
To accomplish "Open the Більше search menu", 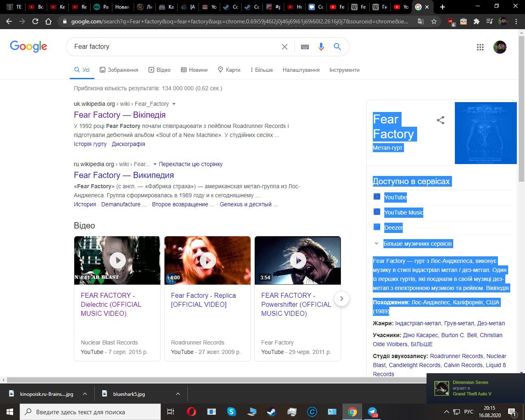I will 261,70.
